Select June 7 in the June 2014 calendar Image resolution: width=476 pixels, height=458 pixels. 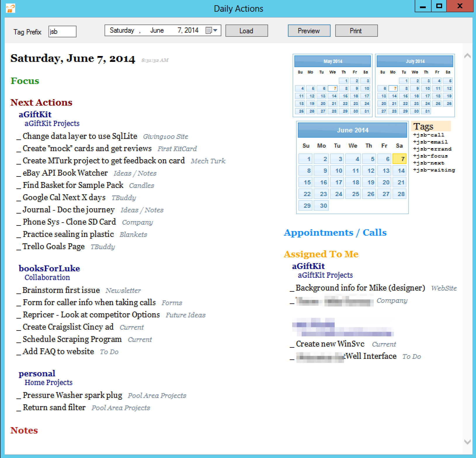coord(399,159)
